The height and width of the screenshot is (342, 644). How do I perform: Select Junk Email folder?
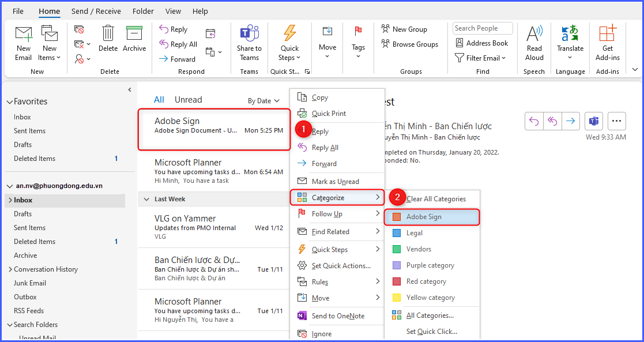pos(30,283)
